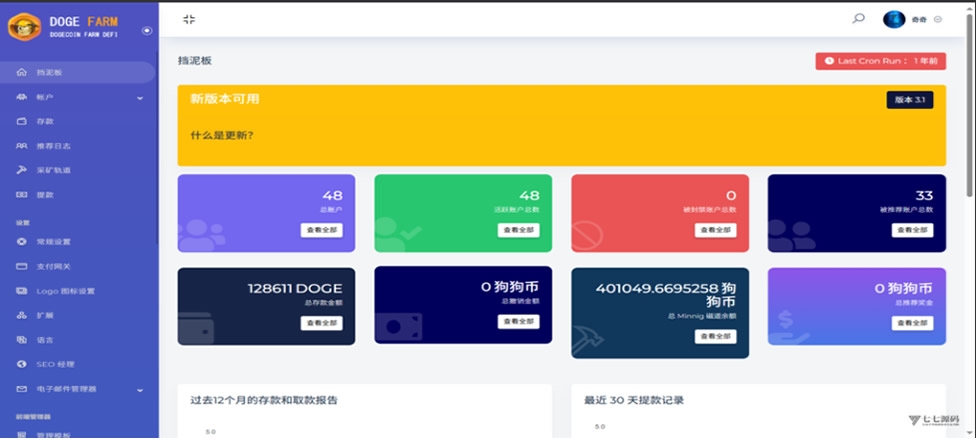Click the 采矿轨道 mining icon in the sidebar
The height and width of the screenshot is (443, 979).
pos(22,170)
